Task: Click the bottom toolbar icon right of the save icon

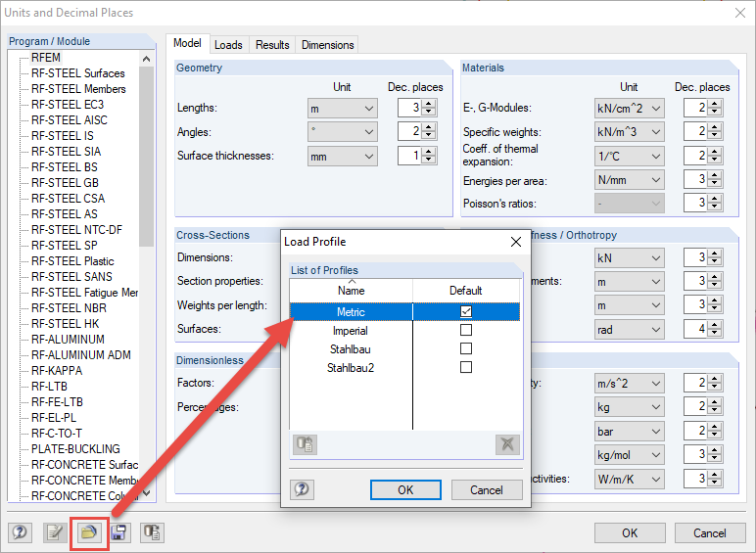Action: click(152, 532)
